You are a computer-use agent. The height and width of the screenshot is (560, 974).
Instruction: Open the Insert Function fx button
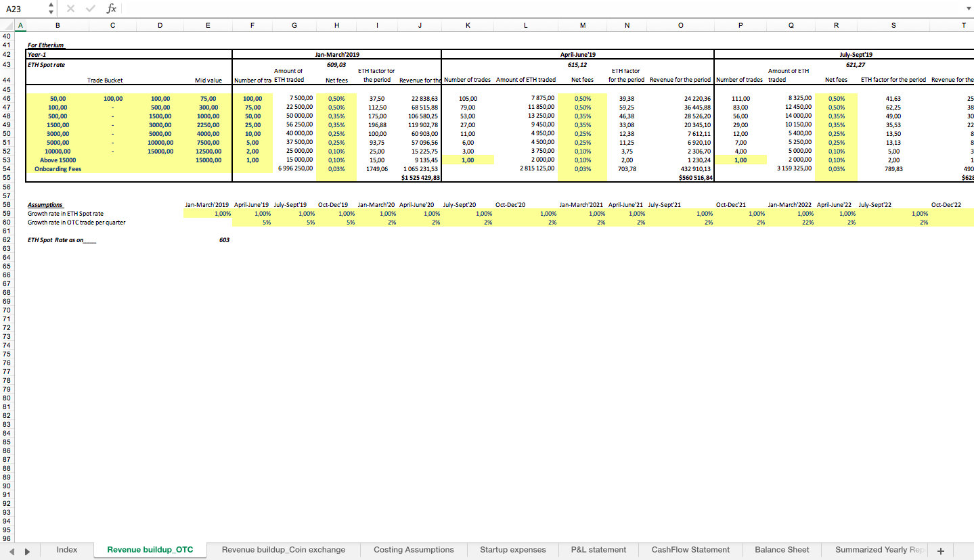point(112,9)
